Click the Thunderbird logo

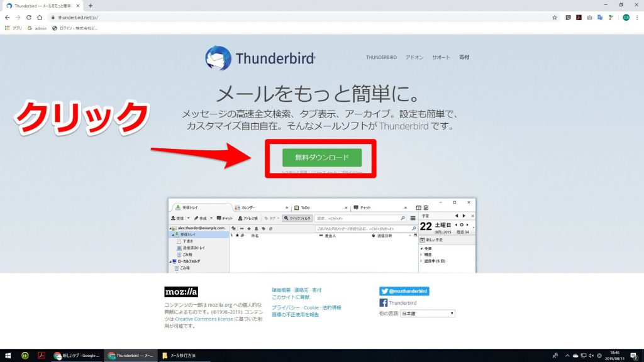260,58
